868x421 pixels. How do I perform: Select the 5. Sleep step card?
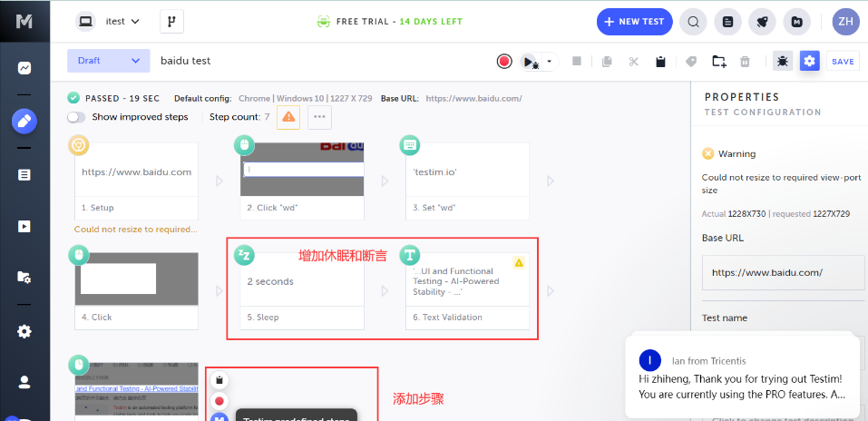tap(302, 291)
